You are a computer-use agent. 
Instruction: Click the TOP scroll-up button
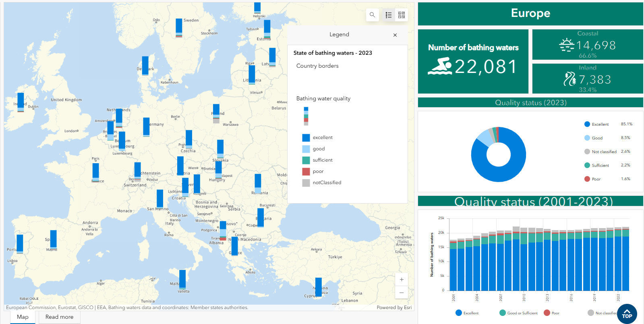(x=627, y=314)
